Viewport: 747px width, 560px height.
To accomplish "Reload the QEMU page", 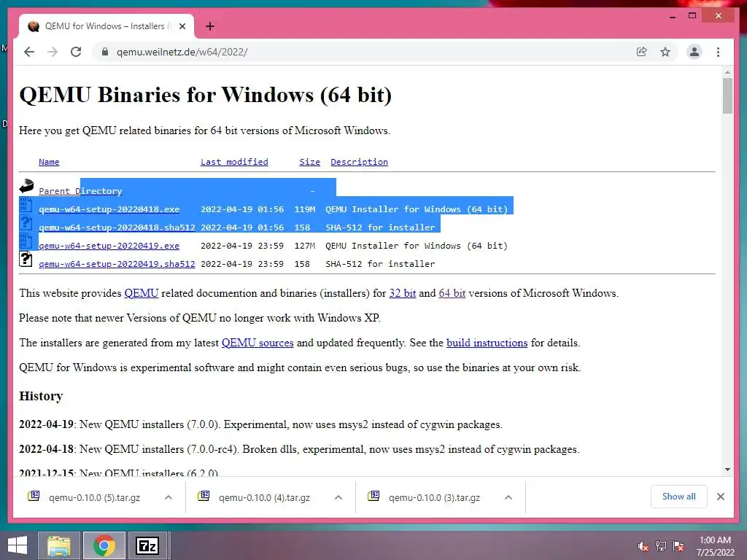I will tap(76, 52).
